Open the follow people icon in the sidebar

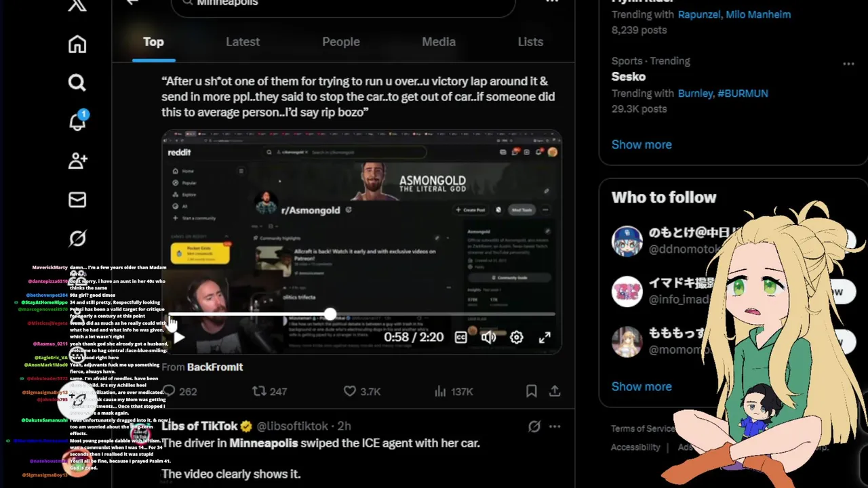click(77, 161)
